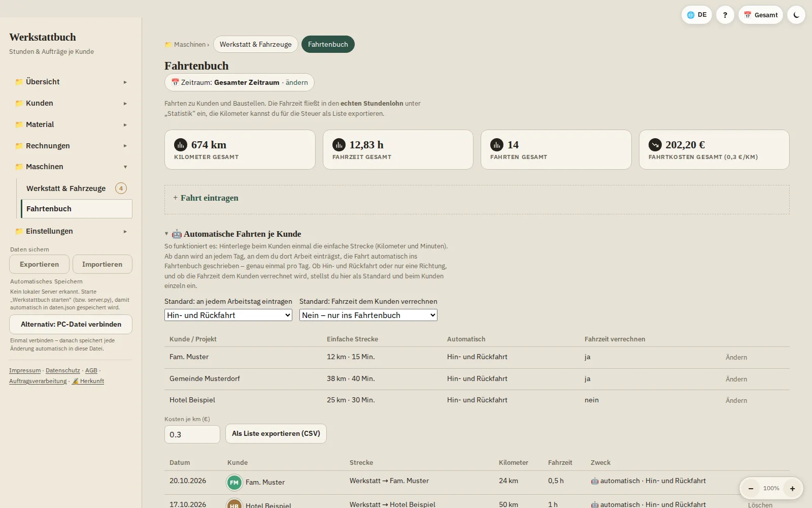Toggle dark mode moon icon
The width and height of the screenshot is (812, 508).
796,15
